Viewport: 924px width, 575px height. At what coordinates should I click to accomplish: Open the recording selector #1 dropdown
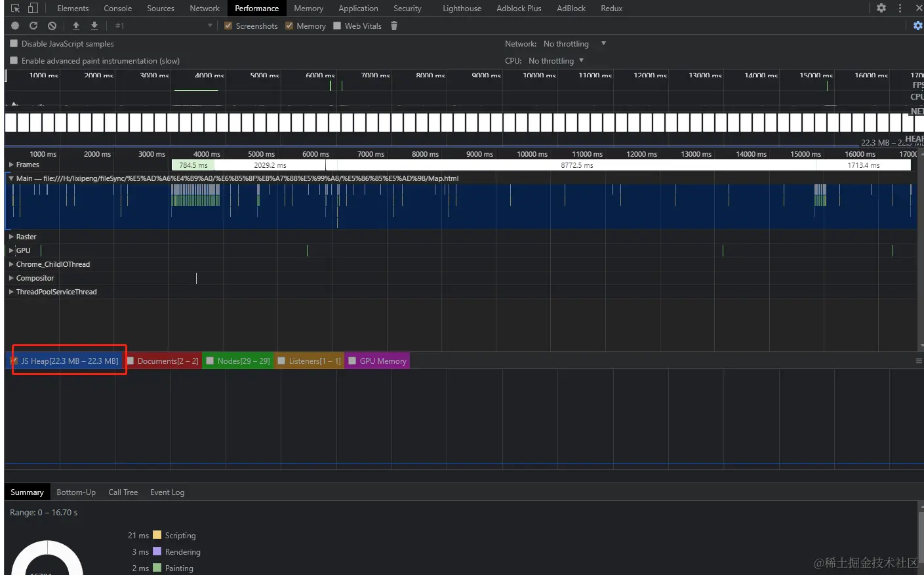click(163, 26)
